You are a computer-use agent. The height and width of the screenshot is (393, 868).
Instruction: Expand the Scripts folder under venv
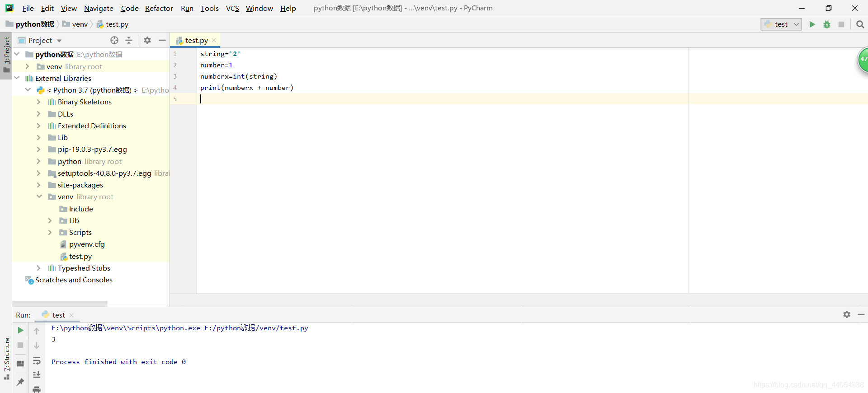50,232
